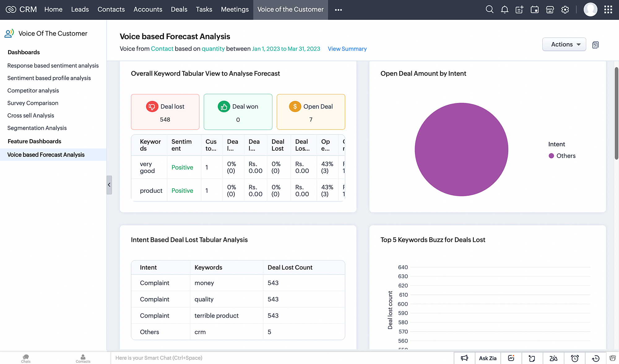Open the search magnifier icon
This screenshot has width=619, height=364.
489,10
